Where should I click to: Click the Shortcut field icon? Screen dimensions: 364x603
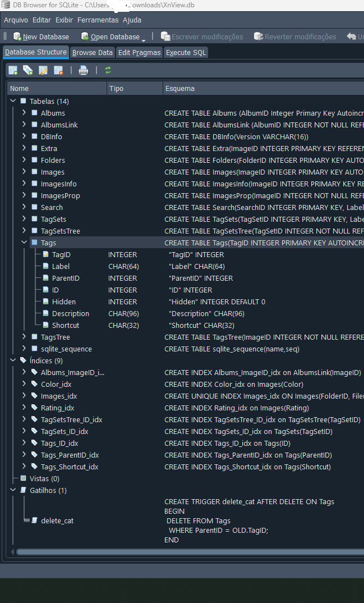click(45, 325)
